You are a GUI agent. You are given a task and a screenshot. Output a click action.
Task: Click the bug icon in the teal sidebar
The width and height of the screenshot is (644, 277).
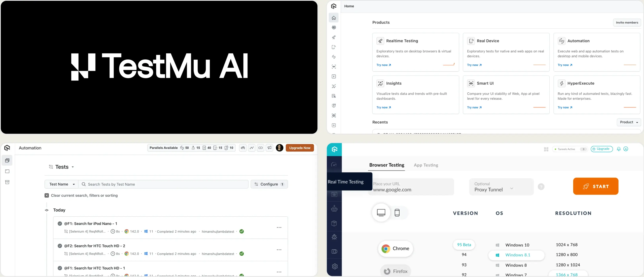click(x=334, y=237)
